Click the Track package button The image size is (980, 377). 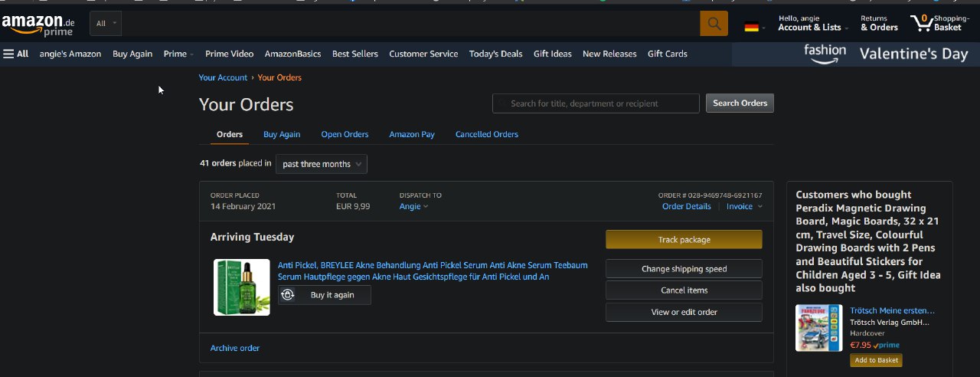684,240
